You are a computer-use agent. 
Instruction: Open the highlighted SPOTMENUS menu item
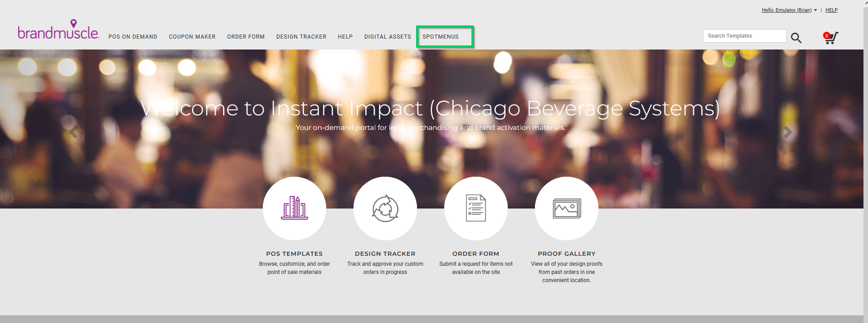(x=441, y=37)
